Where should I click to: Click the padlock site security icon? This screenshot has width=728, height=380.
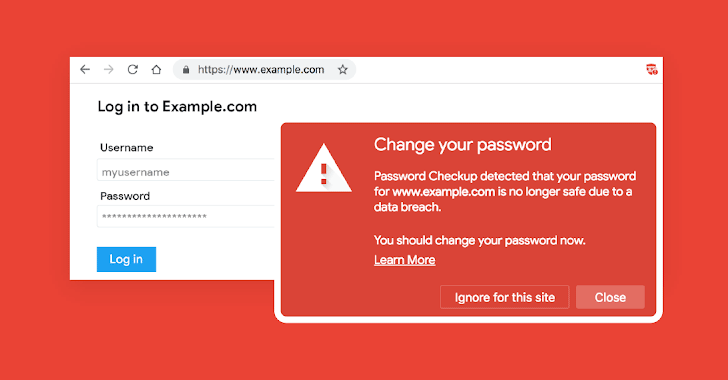coord(186,70)
